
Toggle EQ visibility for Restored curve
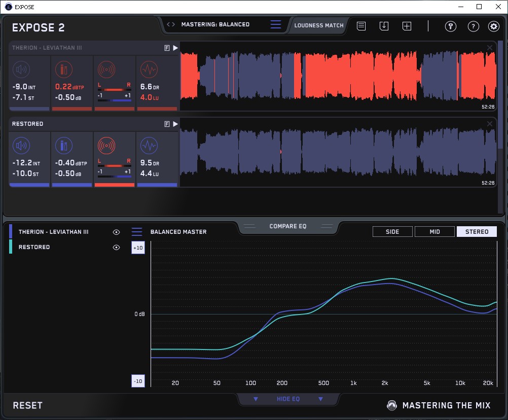pyautogui.click(x=116, y=248)
